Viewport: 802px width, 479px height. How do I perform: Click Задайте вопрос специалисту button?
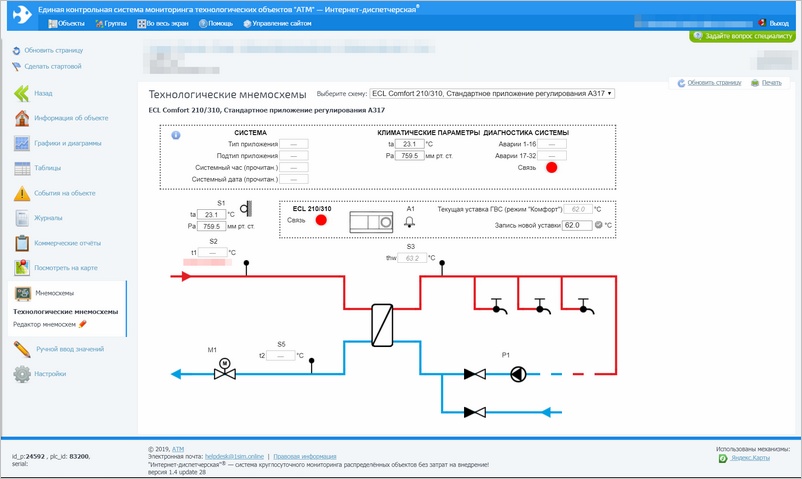743,36
